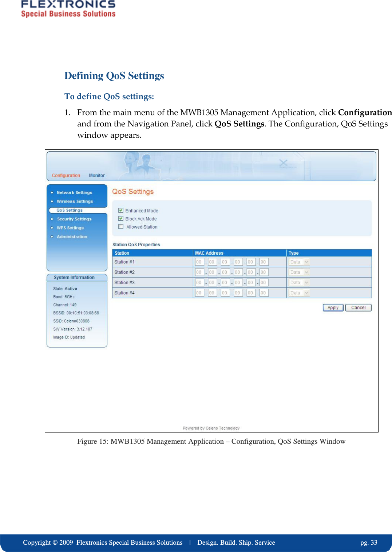Enable the Allowed Station checkbox
This screenshot has width=392, height=552.
pos(121,227)
